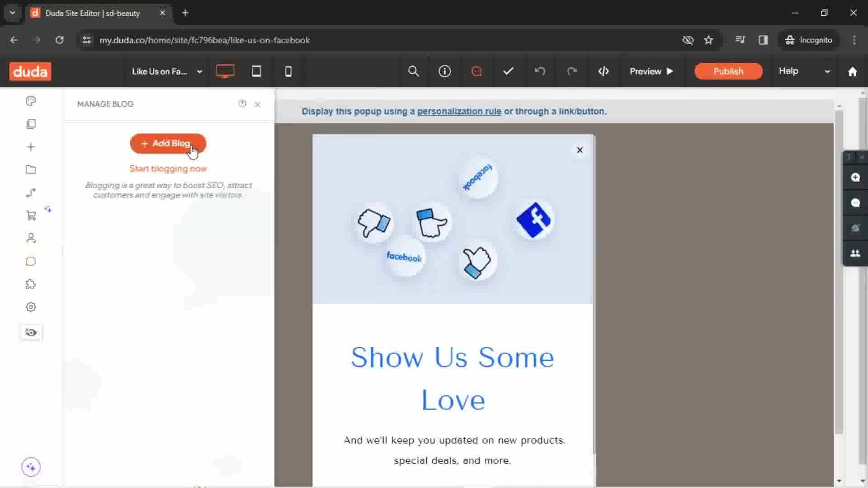Click the Add Blog button

click(168, 144)
